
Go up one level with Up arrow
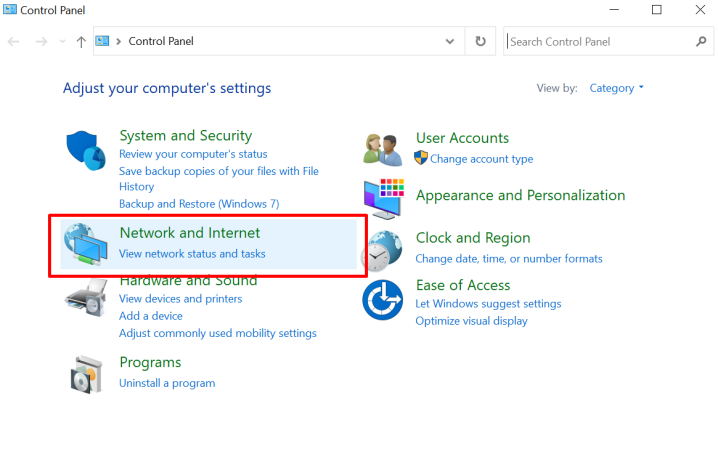pyautogui.click(x=81, y=41)
